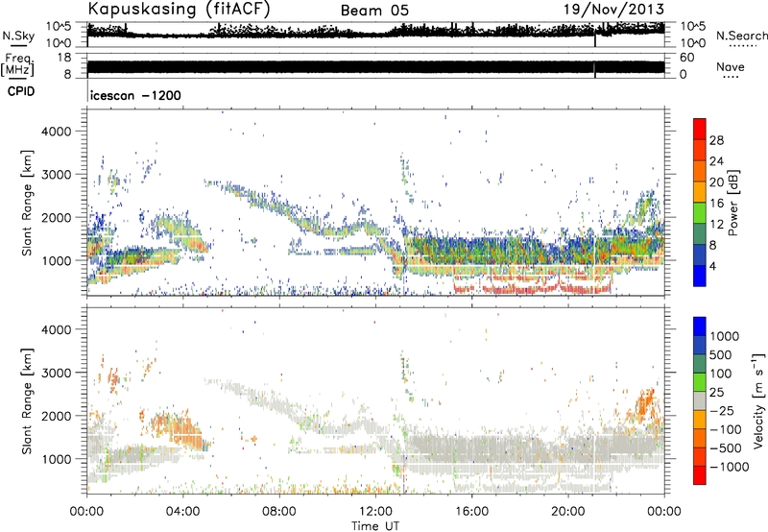Screen dimensions: 768x532
Task: Click the red bottom of velocity colorbar
Action: [700, 475]
